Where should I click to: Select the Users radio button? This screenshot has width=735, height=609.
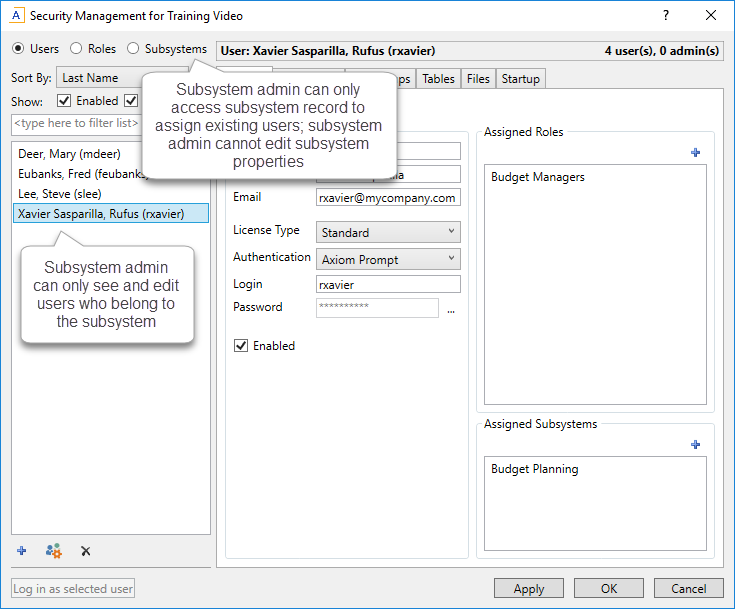click(19, 49)
